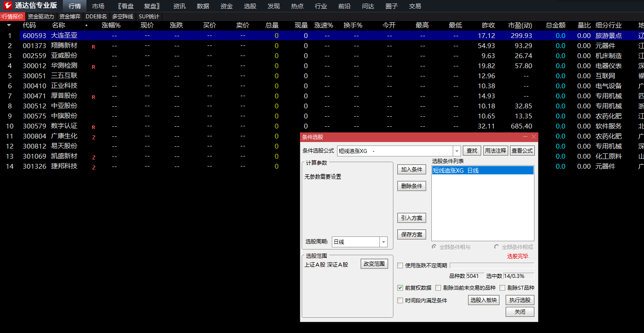The width and height of the screenshot is (644, 333).
Task: Close the 条件选股 dialog with the X icon
Action: [x=534, y=137]
